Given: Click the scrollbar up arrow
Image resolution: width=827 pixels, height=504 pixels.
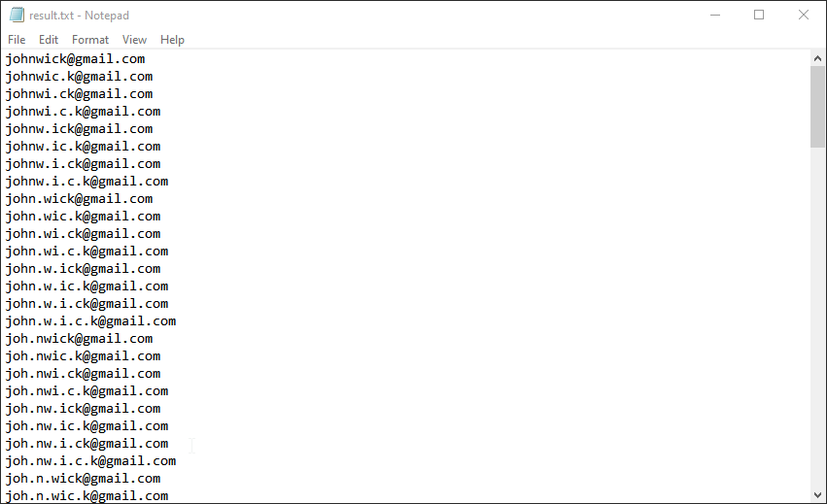Looking at the screenshot, I should click(x=817, y=58).
